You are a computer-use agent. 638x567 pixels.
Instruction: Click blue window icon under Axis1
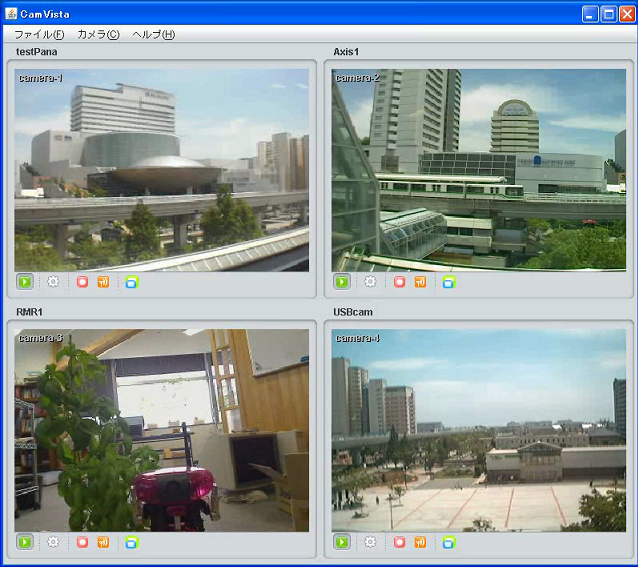click(x=448, y=282)
